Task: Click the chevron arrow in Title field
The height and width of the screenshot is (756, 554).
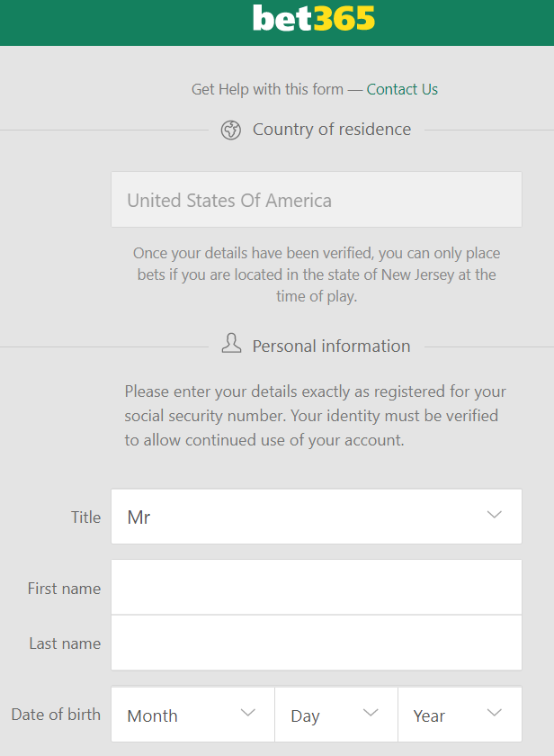Action: click(495, 515)
